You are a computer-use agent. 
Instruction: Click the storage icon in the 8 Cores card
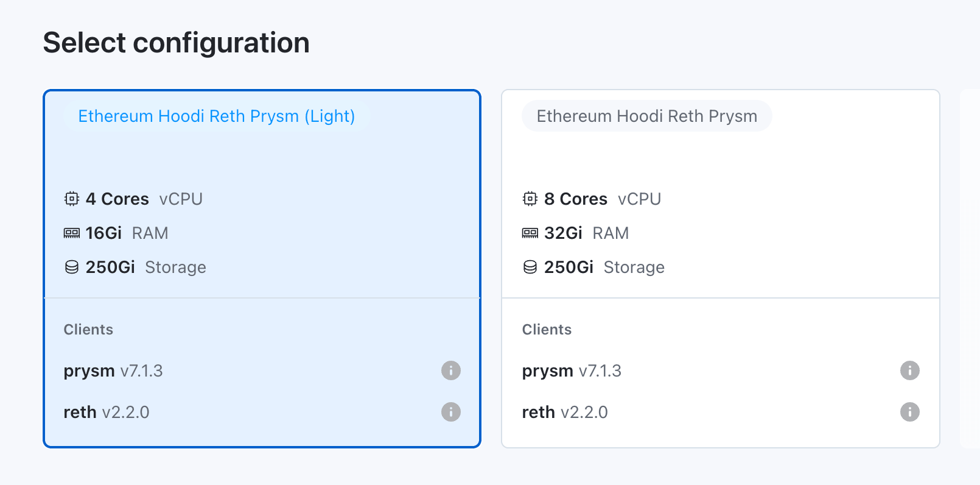(530, 267)
